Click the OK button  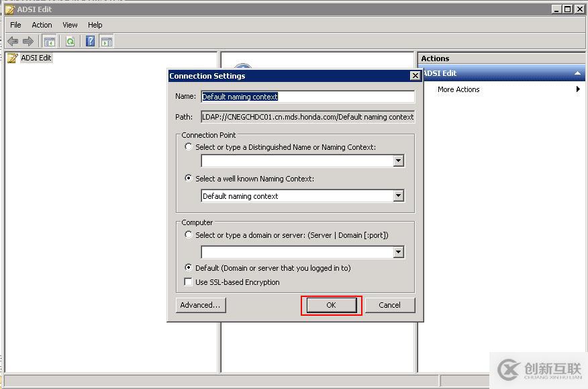331,305
